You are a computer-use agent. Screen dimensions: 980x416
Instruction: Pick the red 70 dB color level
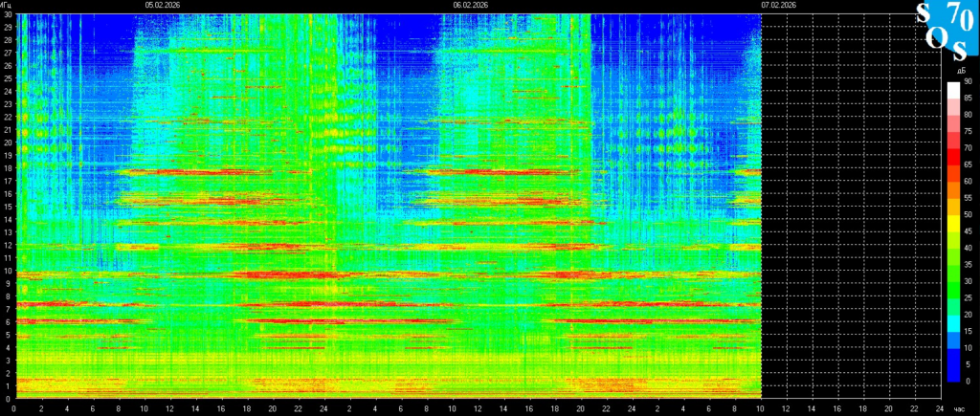click(952, 149)
